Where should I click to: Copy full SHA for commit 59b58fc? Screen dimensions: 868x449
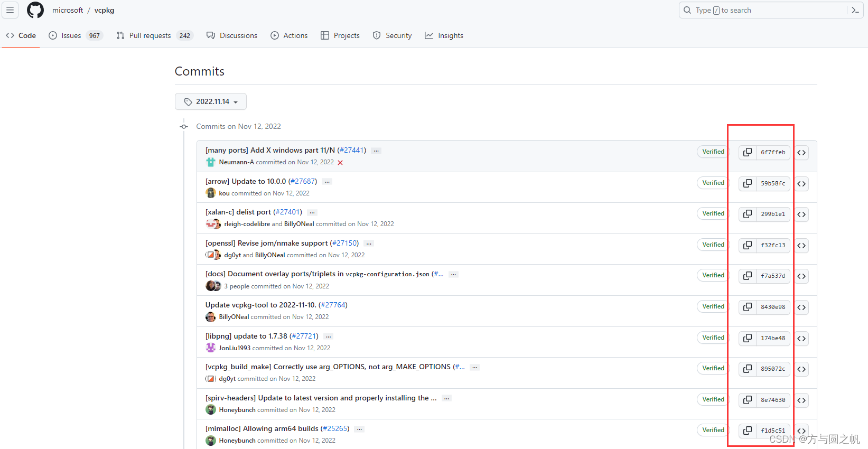748,183
